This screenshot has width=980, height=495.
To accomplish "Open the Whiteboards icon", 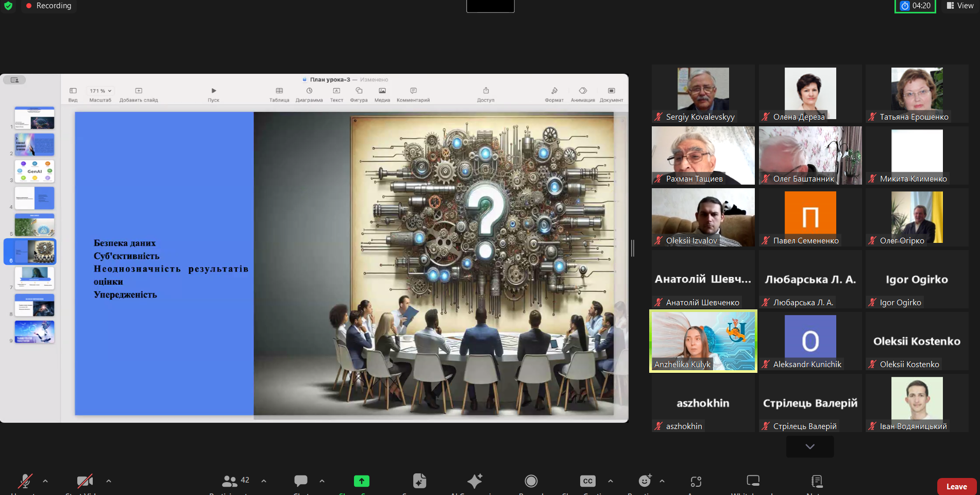I will point(753,481).
